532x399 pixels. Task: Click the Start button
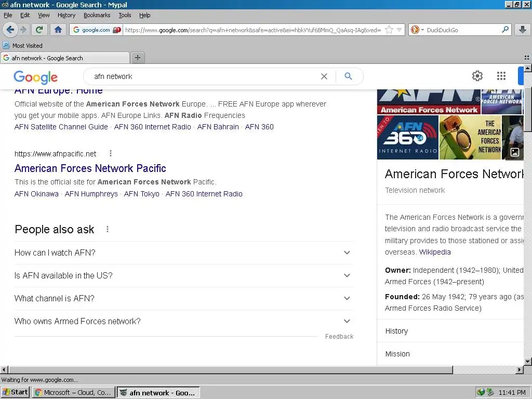tap(15, 392)
